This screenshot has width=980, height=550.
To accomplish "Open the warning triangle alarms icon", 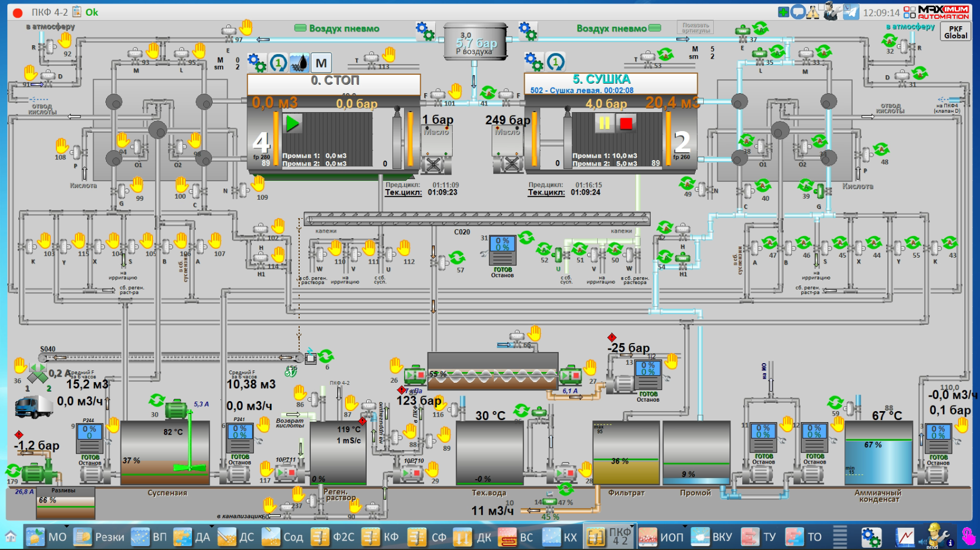I will point(813,12).
